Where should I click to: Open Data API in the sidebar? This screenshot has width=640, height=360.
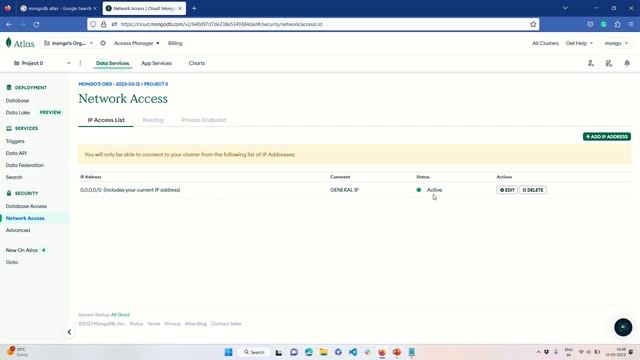pos(16,153)
